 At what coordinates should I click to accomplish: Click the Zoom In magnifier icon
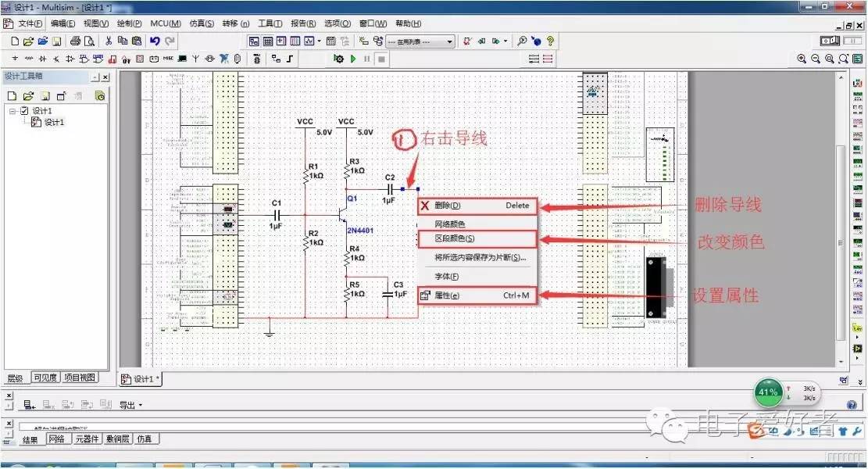[x=802, y=59]
